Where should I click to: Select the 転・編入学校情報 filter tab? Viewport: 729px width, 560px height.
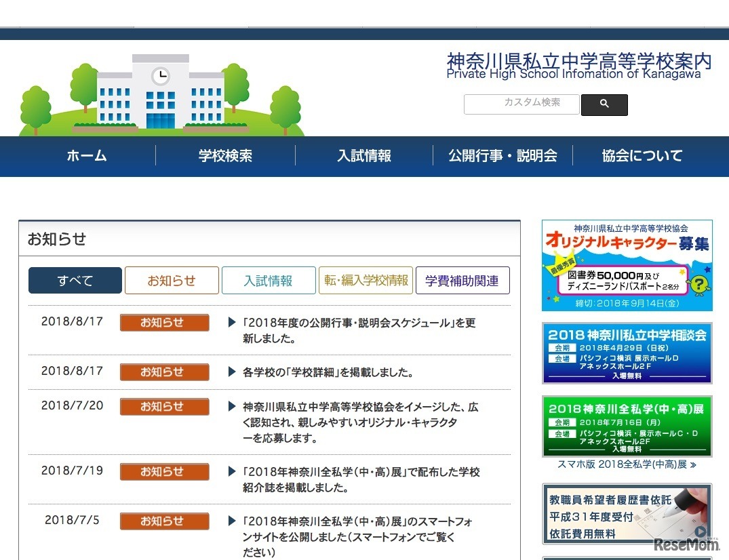pyautogui.click(x=366, y=280)
